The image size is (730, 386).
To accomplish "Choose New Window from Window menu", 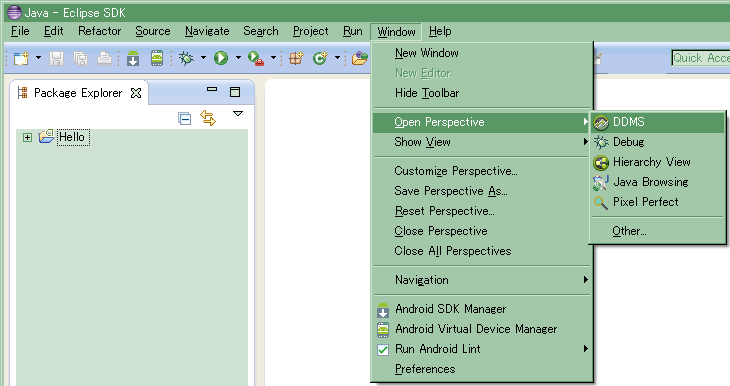I will click(482, 53).
